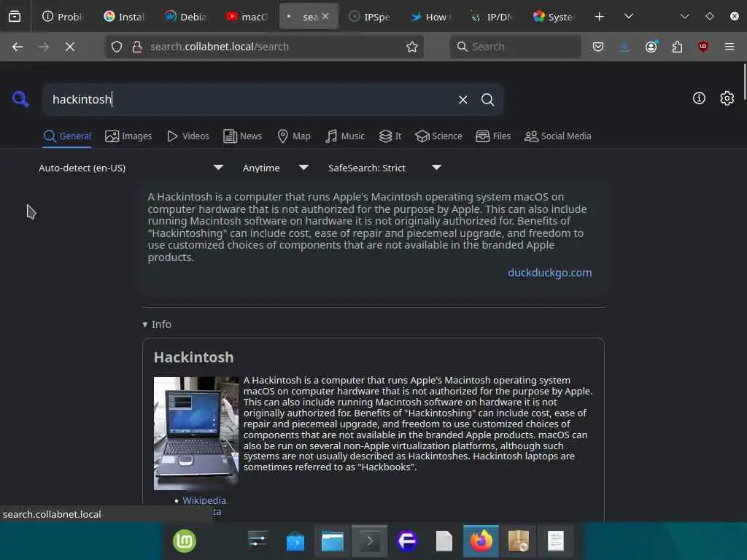The width and height of the screenshot is (747, 560).
Task: Select the Images category
Action: click(x=128, y=136)
